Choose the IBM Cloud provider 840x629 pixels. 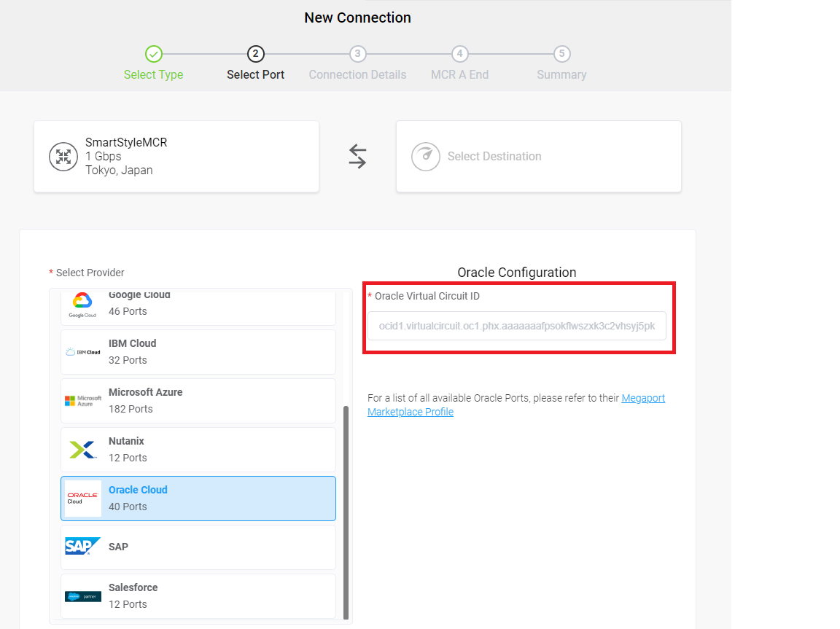[x=198, y=352]
